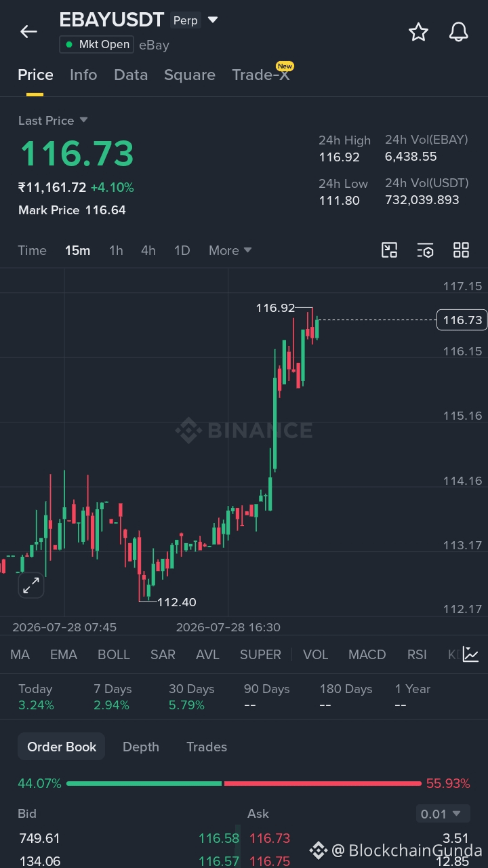Toggle the SAR indicator
Image resolution: width=488 pixels, height=868 pixels.
[163, 654]
